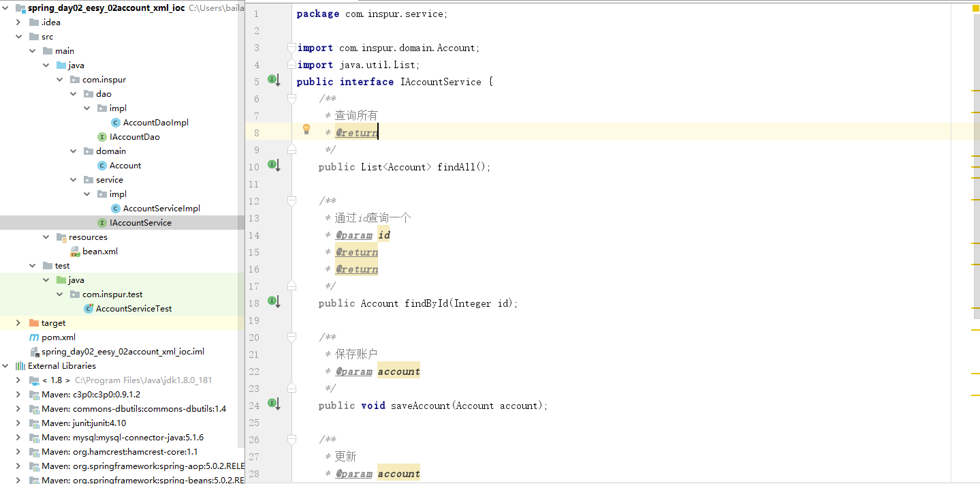The image size is (980, 484).
Task: Click the com.inspur.domain.Account import text
Action: (409, 48)
